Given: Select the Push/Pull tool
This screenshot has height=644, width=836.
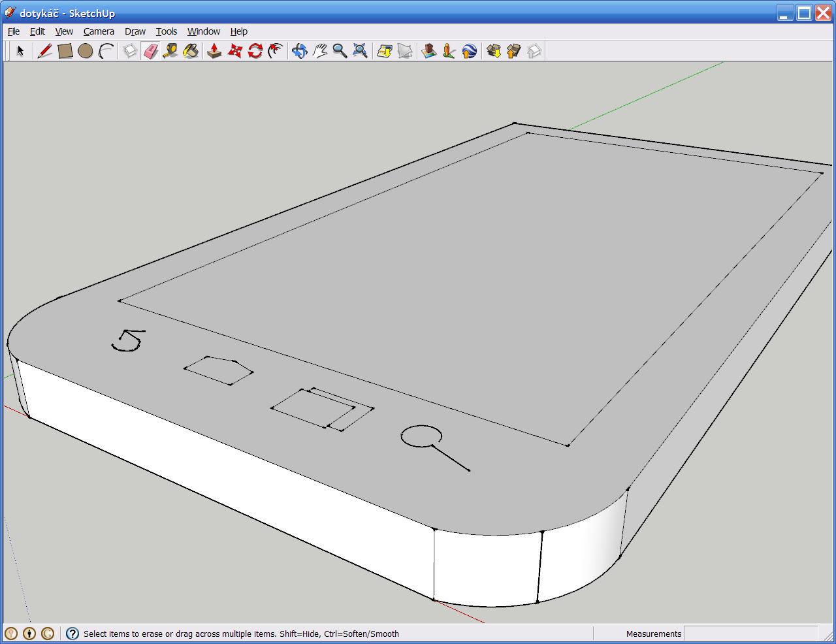Looking at the screenshot, I should pyautogui.click(x=214, y=51).
